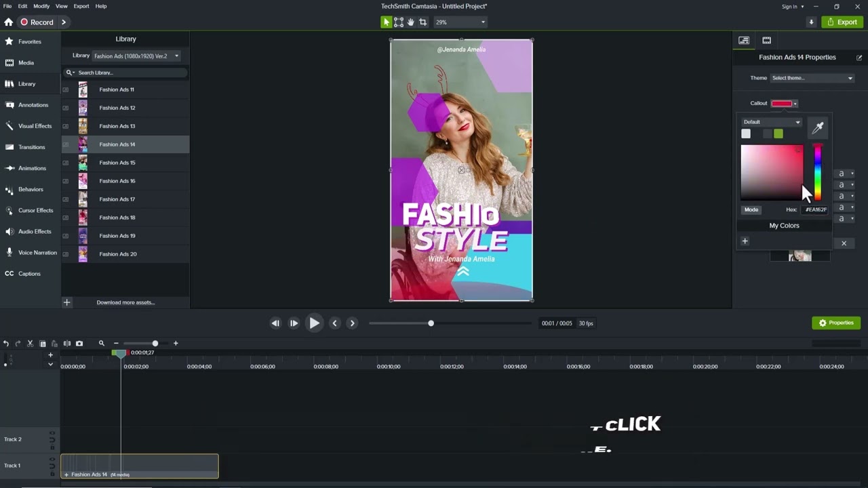Click the green color swatch
Image resolution: width=868 pixels, height=488 pixels.
pyautogui.click(x=778, y=134)
